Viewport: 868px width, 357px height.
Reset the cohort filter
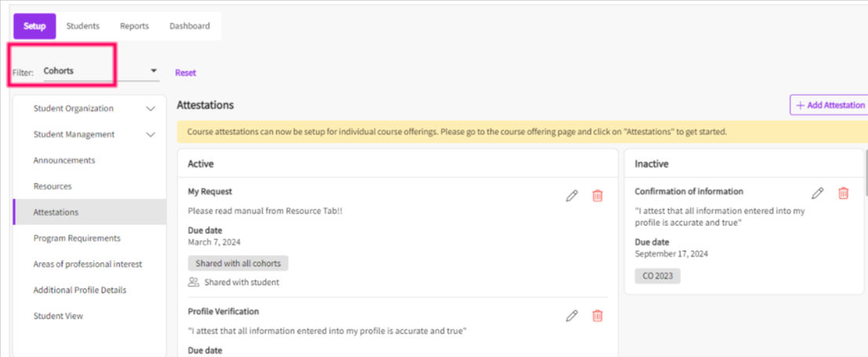point(185,73)
